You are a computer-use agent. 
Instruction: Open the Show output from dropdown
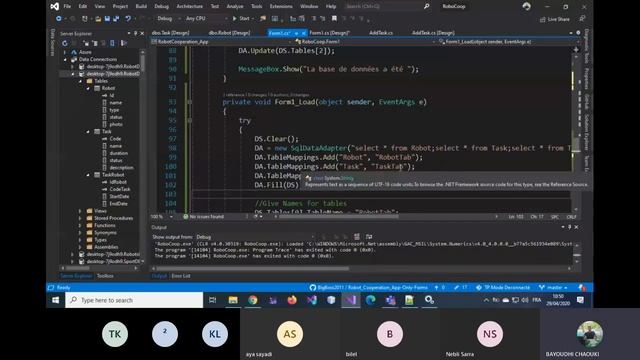point(255,237)
